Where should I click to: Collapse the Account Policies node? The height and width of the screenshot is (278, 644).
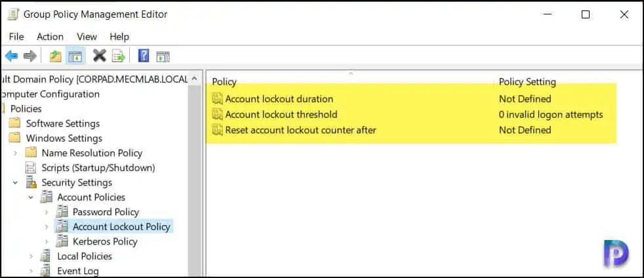coord(31,197)
